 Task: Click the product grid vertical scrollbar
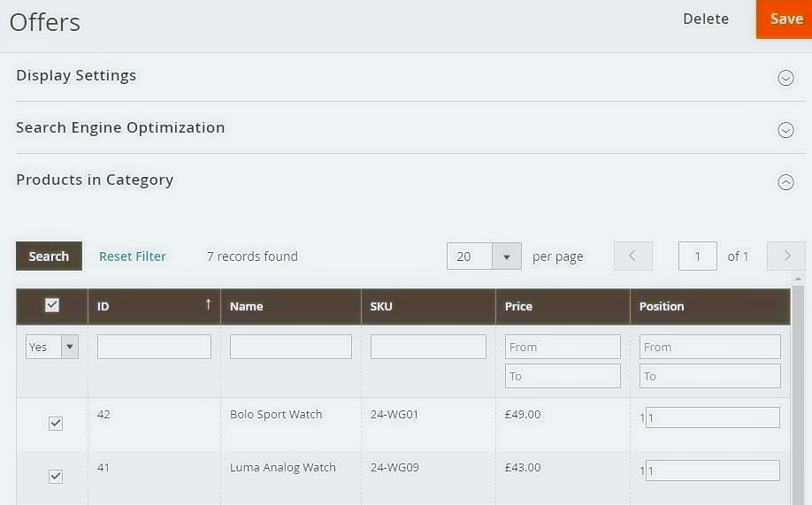coord(798,389)
